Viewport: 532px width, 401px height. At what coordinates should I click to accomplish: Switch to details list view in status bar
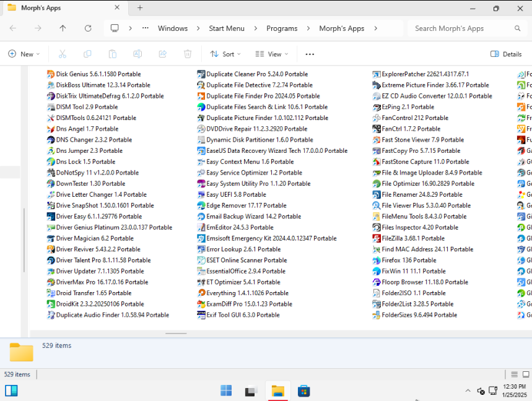(515, 374)
